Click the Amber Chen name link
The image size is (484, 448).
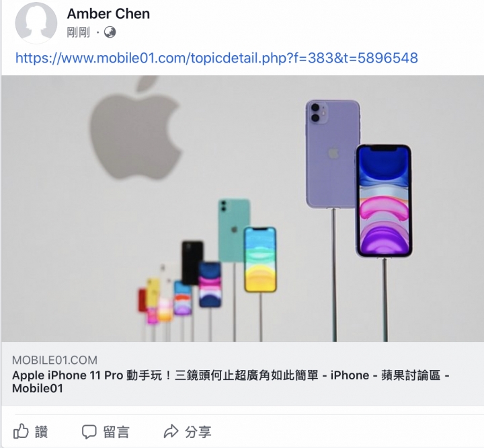click(108, 14)
